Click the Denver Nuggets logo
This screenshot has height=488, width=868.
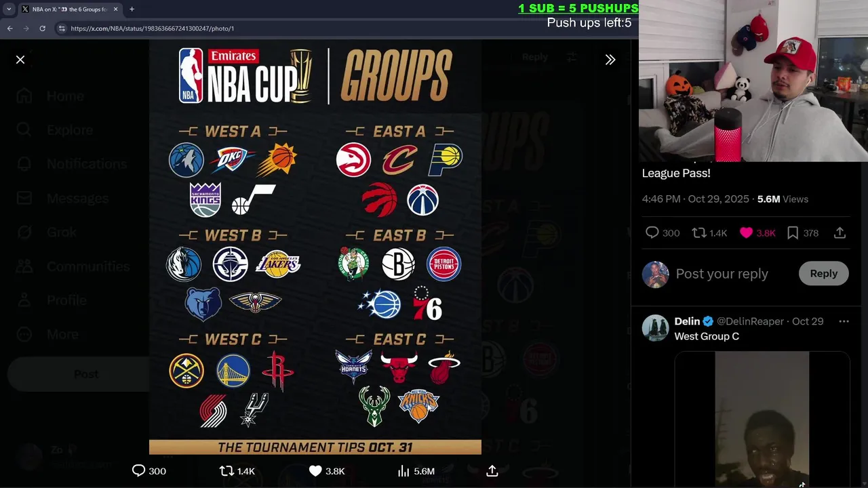tap(186, 371)
